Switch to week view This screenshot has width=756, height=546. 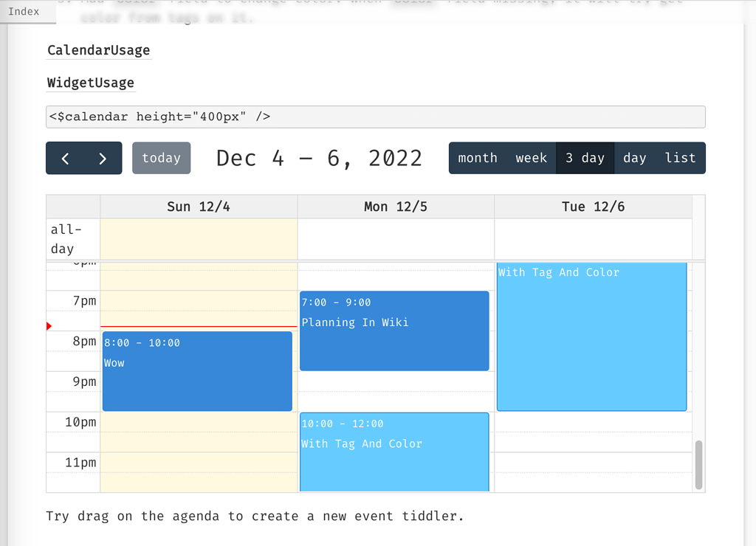click(531, 158)
